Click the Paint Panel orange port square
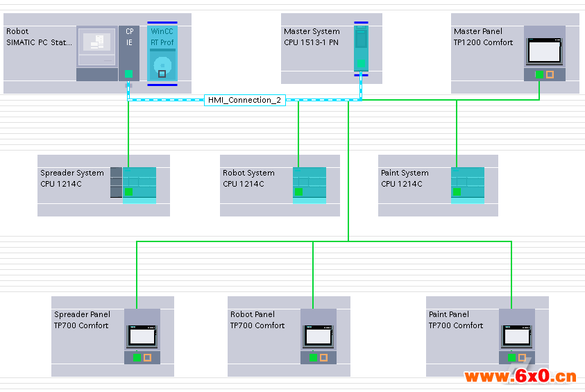This screenshot has width=585, height=392. [x=522, y=358]
